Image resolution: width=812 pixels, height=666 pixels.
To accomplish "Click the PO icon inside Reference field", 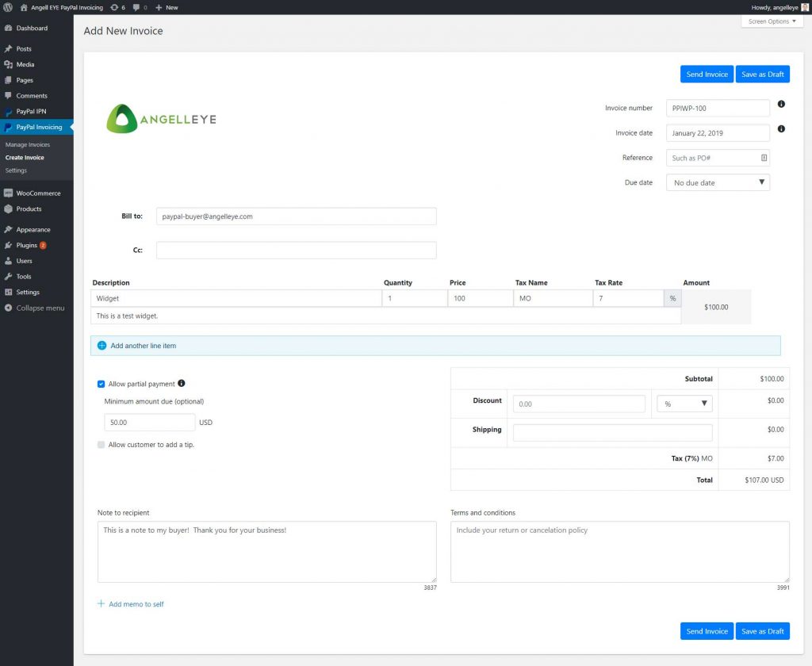I will [763, 158].
